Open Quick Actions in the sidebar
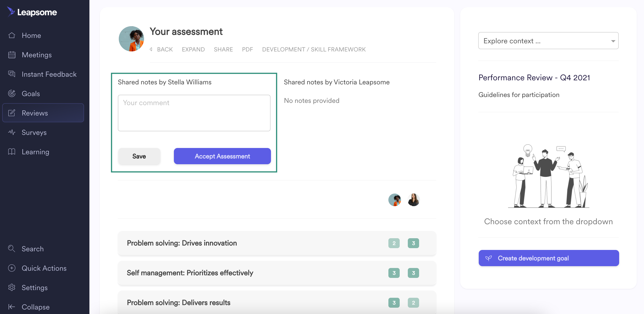Viewport: 644px width, 314px height. coord(44,268)
